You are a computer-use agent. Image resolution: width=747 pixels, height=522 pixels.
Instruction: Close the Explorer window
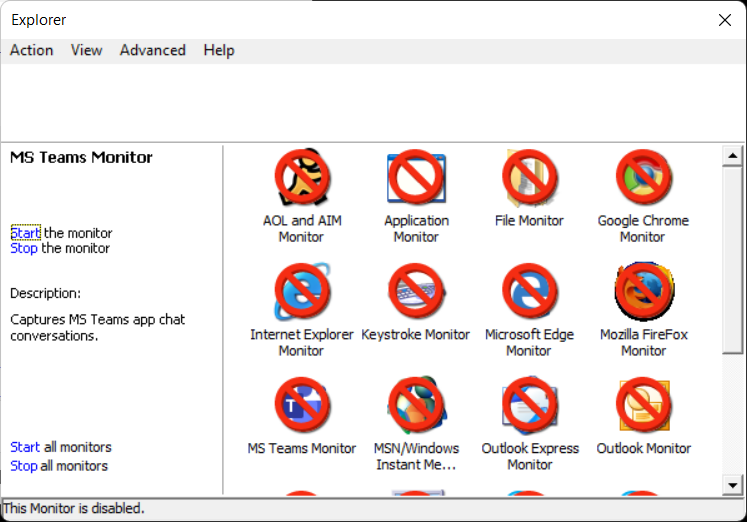[x=725, y=20]
